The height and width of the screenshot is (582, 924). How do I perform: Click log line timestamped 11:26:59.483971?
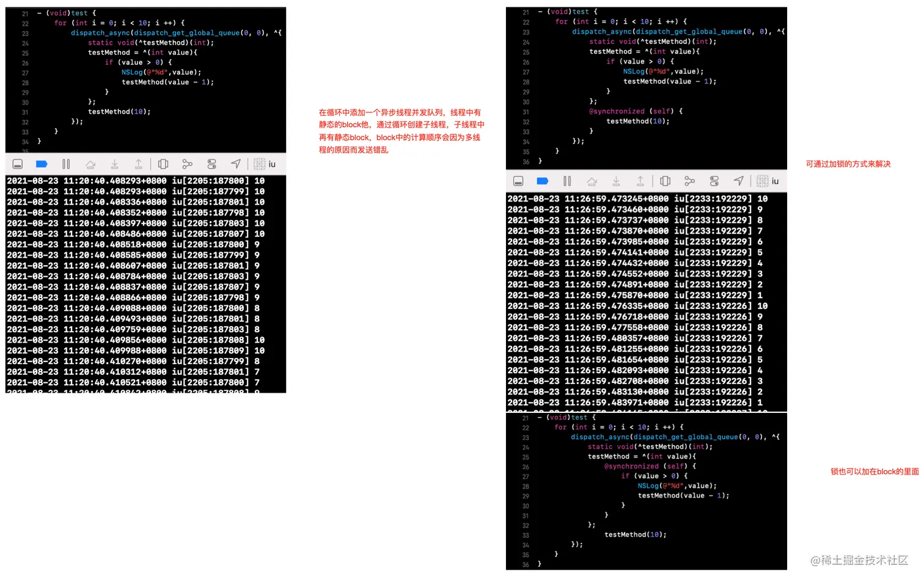pyautogui.click(x=635, y=403)
